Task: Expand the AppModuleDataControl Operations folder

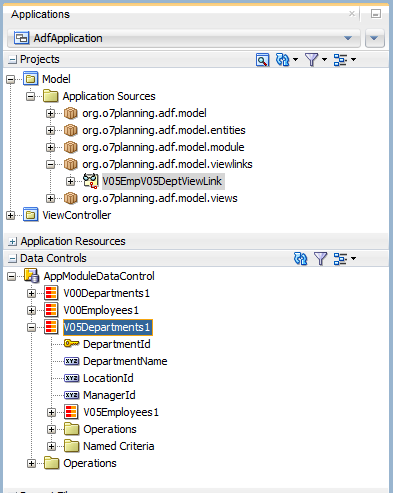Action: (31, 464)
